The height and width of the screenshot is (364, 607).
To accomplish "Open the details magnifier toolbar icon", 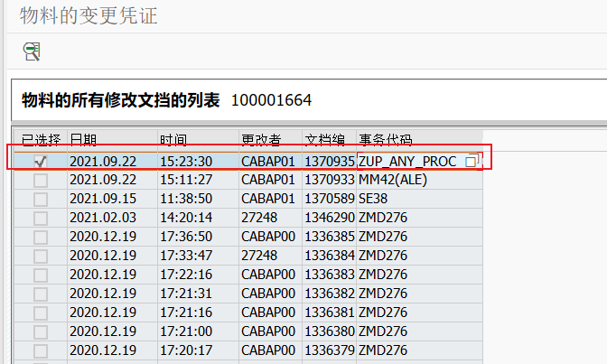I will tap(32, 51).
